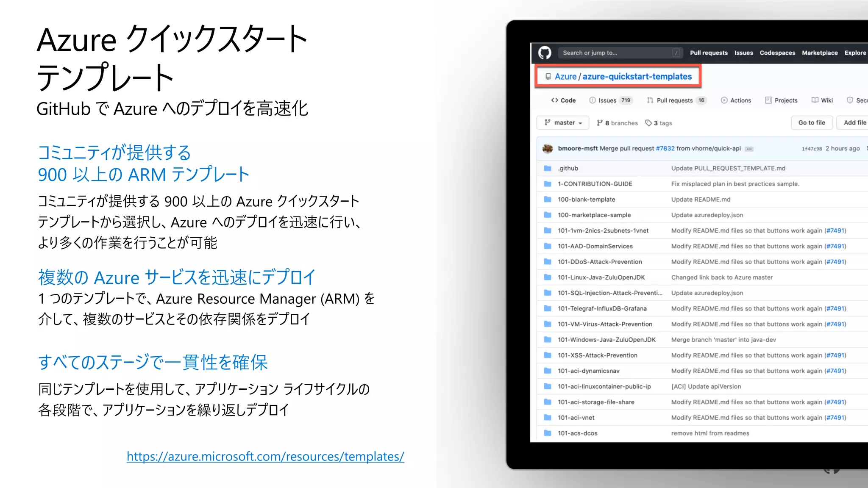The height and width of the screenshot is (488, 868).
Task: Open the 101-Windows-Java-ZuluOpenJDK folder
Action: (x=606, y=340)
